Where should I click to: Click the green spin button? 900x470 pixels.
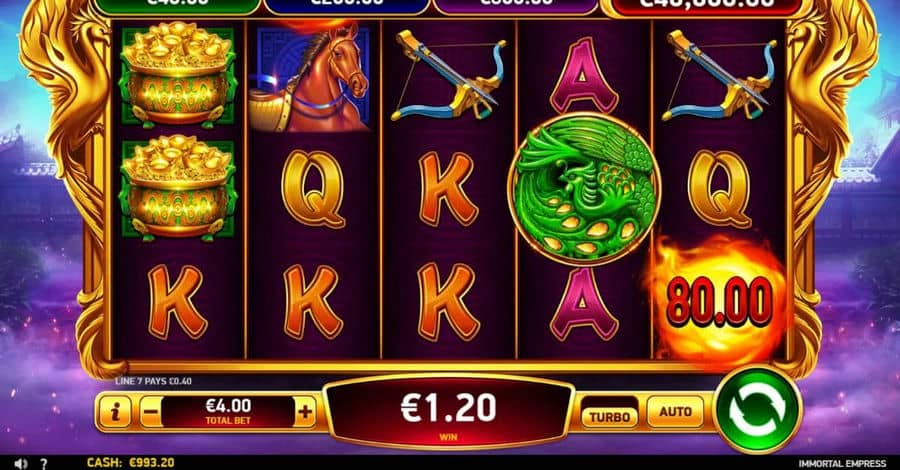pyautogui.click(x=758, y=411)
